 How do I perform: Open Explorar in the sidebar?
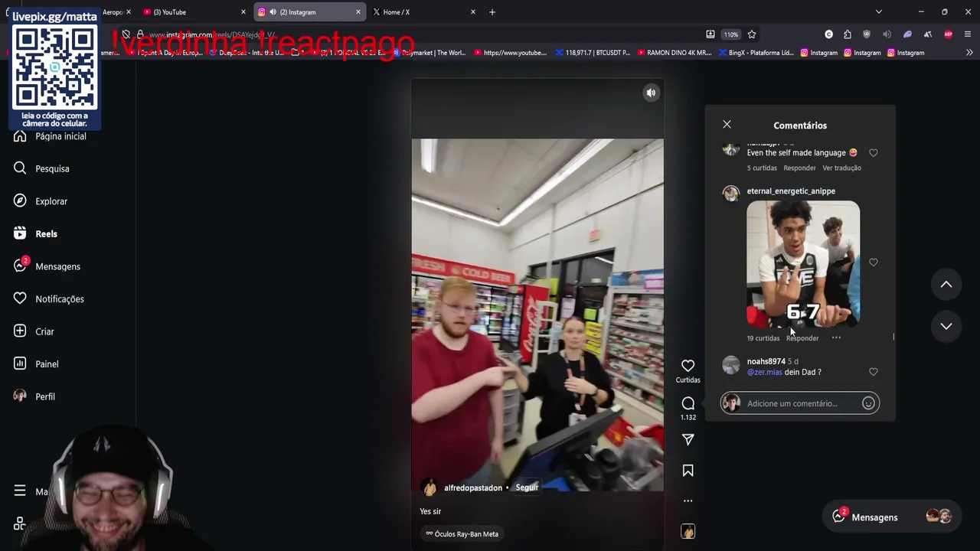[41, 201]
